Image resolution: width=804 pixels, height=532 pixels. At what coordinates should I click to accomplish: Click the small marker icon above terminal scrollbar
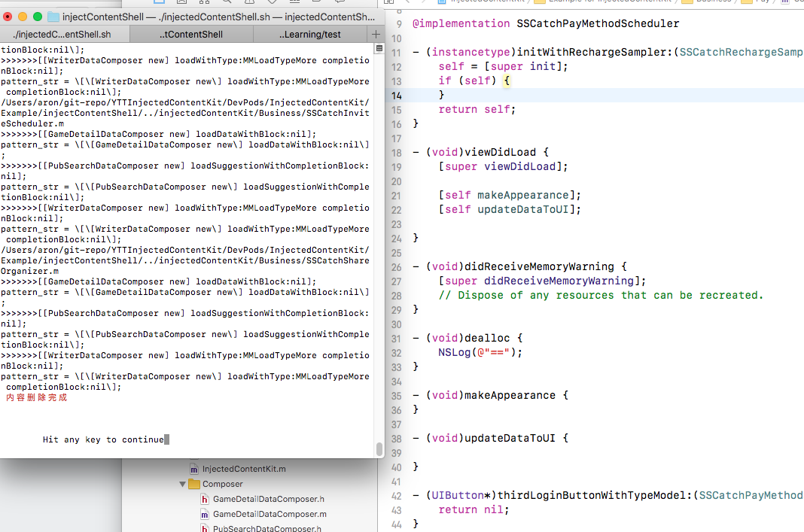coord(379,48)
